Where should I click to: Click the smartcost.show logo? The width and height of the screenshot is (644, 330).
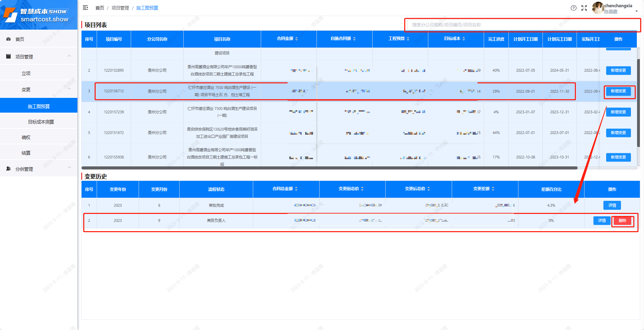39,15
